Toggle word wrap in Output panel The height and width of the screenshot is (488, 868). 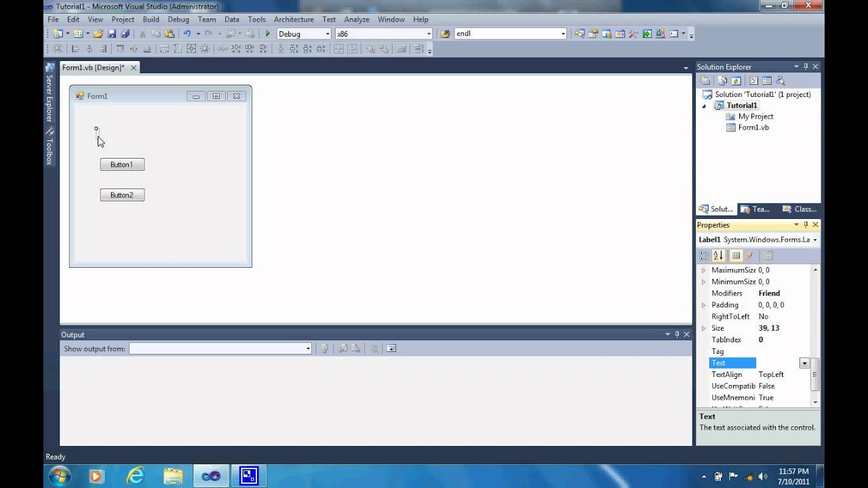[391, 348]
